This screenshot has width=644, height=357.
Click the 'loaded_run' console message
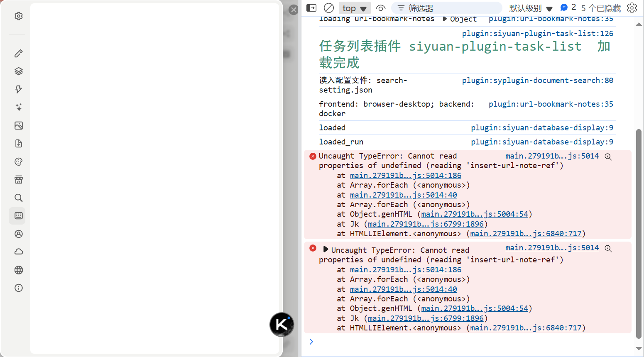pos(341,142)
